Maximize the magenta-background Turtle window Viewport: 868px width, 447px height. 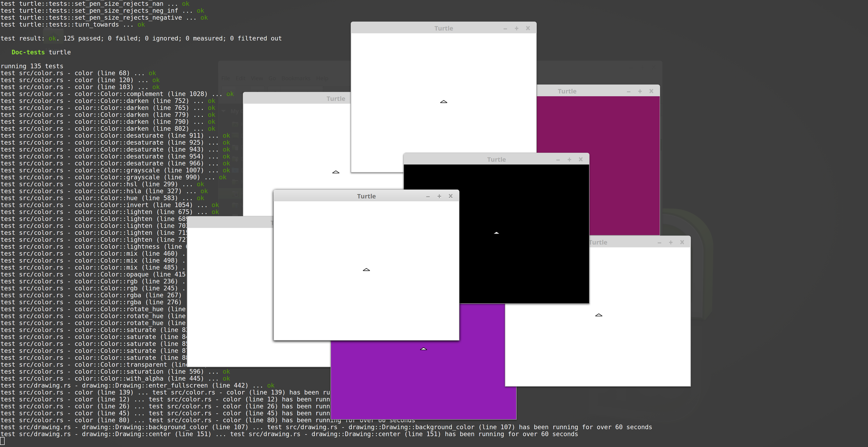640,91
